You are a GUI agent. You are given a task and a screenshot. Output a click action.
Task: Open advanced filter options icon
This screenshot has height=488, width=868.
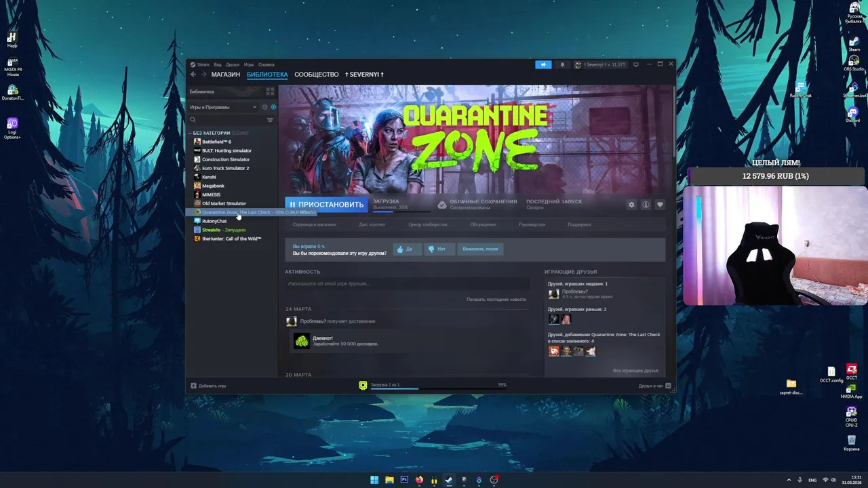[x=270, y=120]
